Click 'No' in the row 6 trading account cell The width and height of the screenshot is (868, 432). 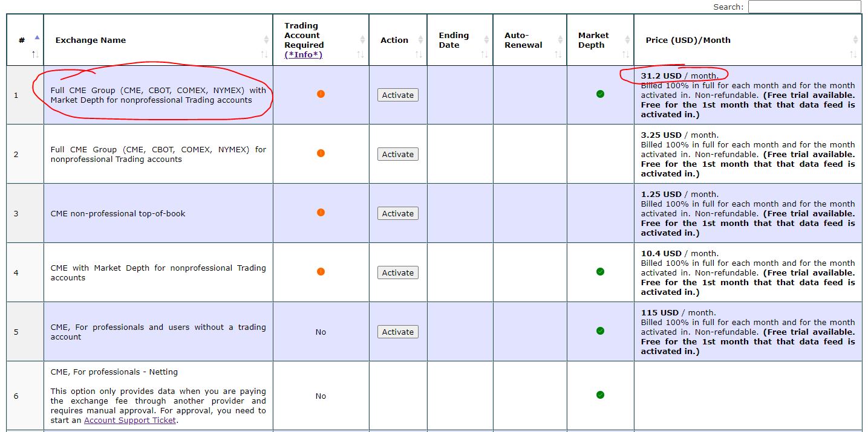(x=321, y=396)
